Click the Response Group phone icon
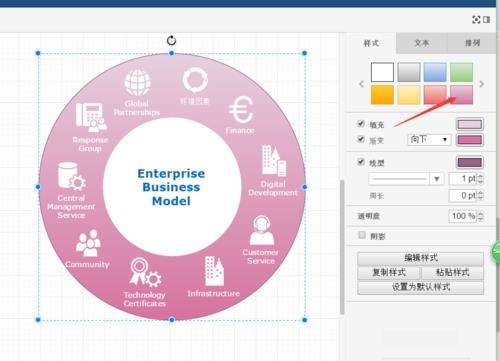This screenshot has height=361, width=500. (x=91, y=117)
